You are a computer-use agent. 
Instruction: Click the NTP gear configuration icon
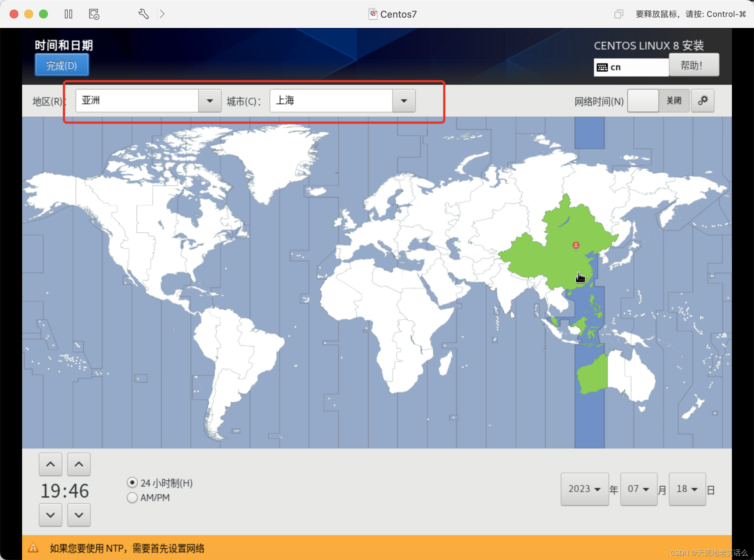point(702,100)
